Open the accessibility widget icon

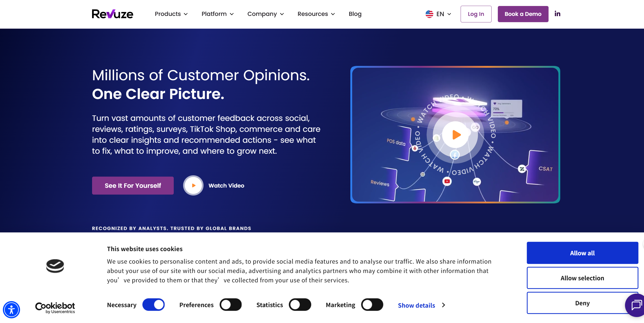[11, 310]
